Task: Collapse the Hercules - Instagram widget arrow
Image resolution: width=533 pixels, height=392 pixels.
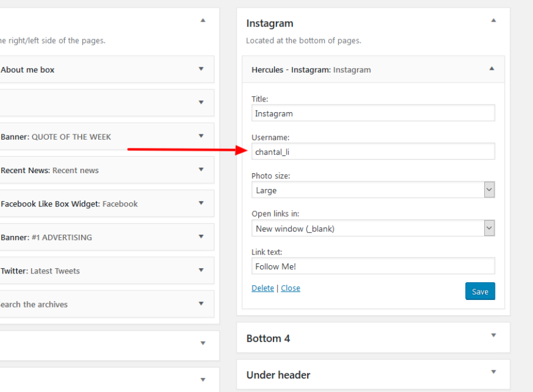Action: pos(491,69)
